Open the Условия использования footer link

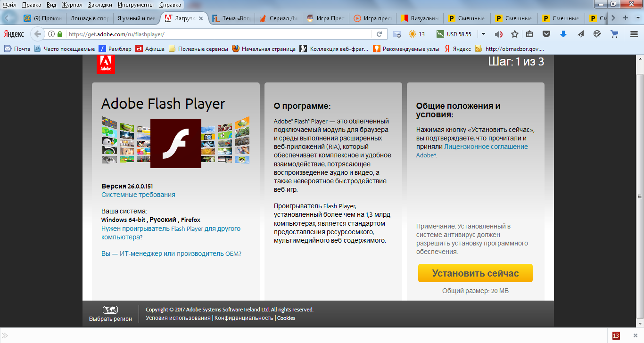(x=178, y=318)
